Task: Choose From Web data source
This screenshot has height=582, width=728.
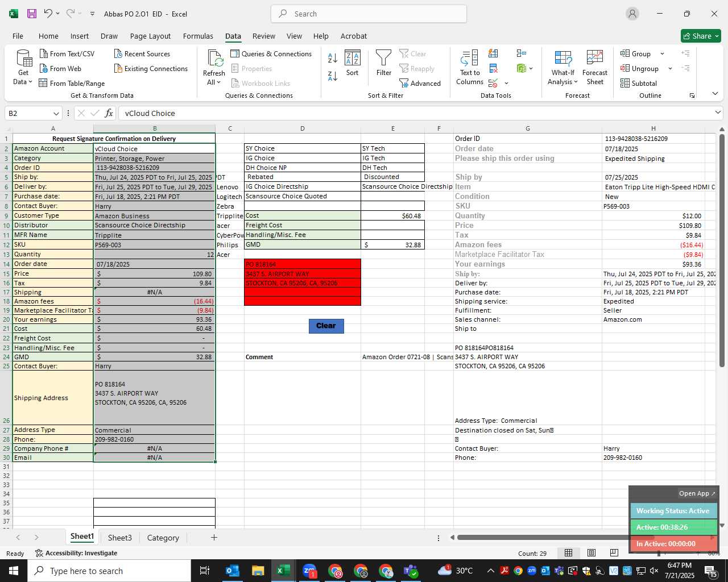Action: pos(60,68)
